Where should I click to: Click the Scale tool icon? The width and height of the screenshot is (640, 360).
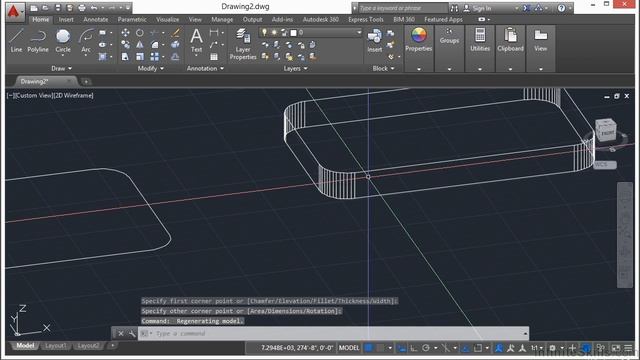coord(140,56)
